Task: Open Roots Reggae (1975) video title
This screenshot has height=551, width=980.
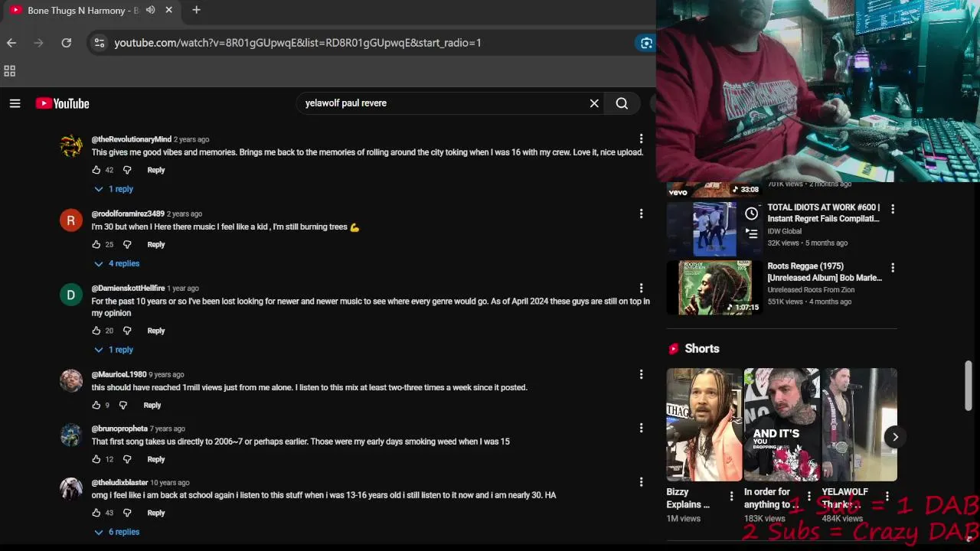Action: click(x=825, y=272)
